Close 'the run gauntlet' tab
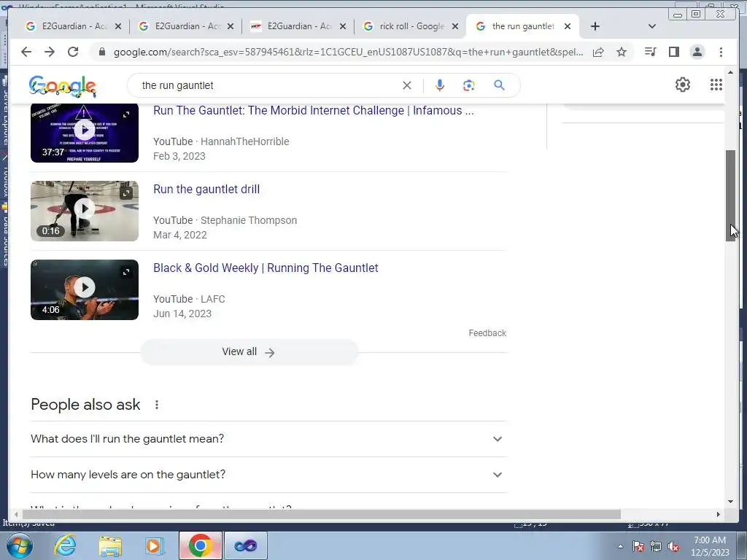 point(568,26)
